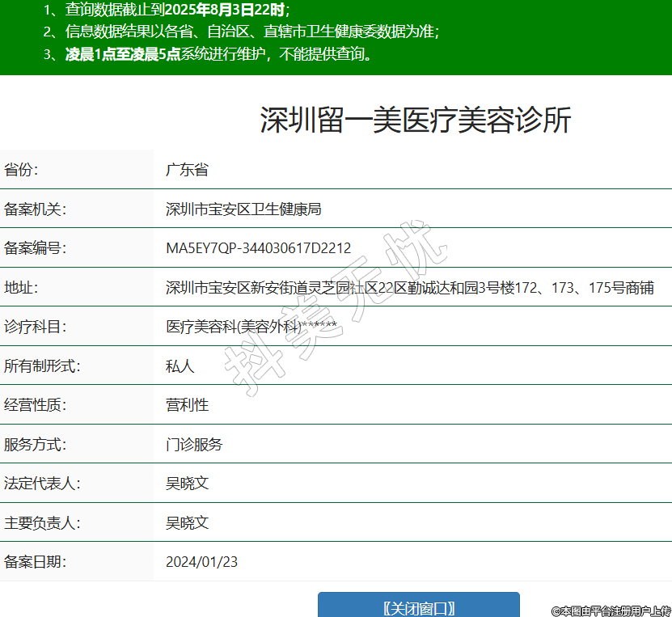Click the 关闭窗口 button
Image resolution: width=672 pixels, height=617 pixels.
coord(418,607)
